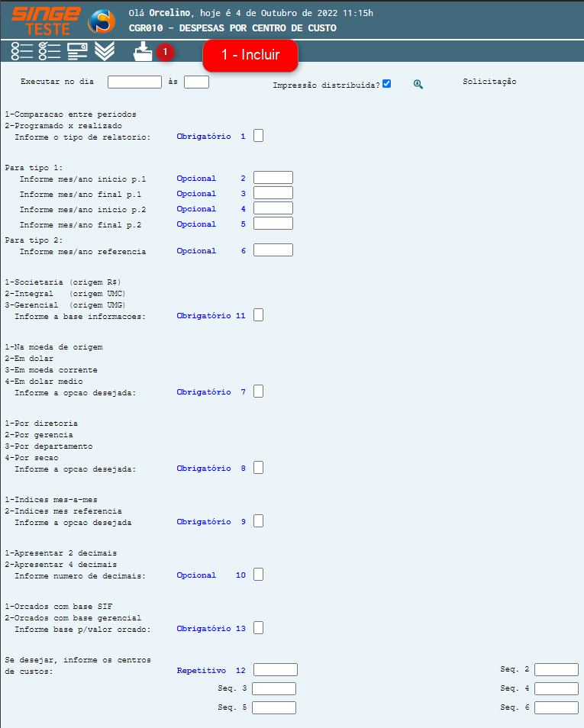
Task: Click the text '1-Orcados com base SIF'
Action: coord(59,607)
